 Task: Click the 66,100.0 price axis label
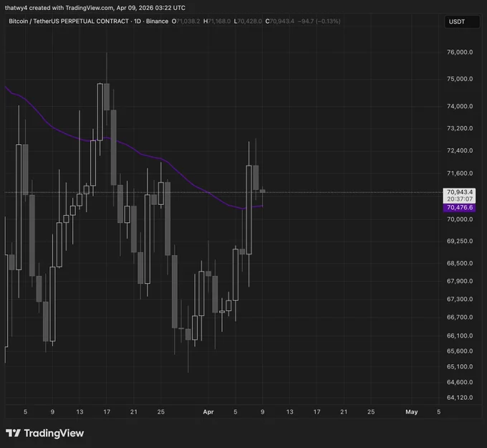click(x=460, y=335)
